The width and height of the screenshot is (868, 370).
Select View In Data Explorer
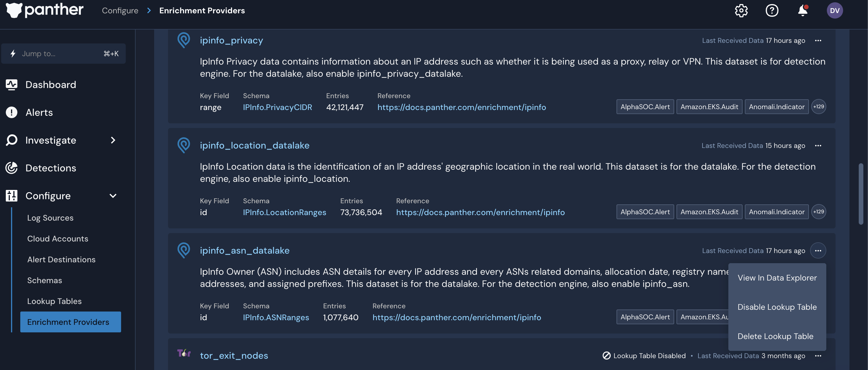click(777, 277)
